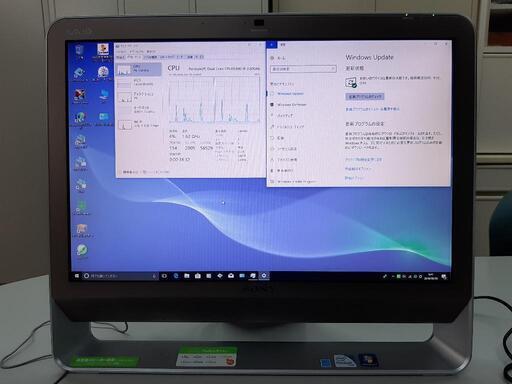This screenshot has width=512, height=384.
Task: Click Cortana search box on taskbar
Action: click(120, 276)
